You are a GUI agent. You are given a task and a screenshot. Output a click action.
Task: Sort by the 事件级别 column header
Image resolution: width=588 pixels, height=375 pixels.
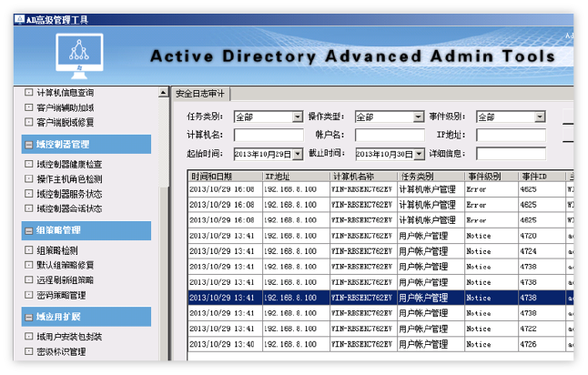pos(492,177)
